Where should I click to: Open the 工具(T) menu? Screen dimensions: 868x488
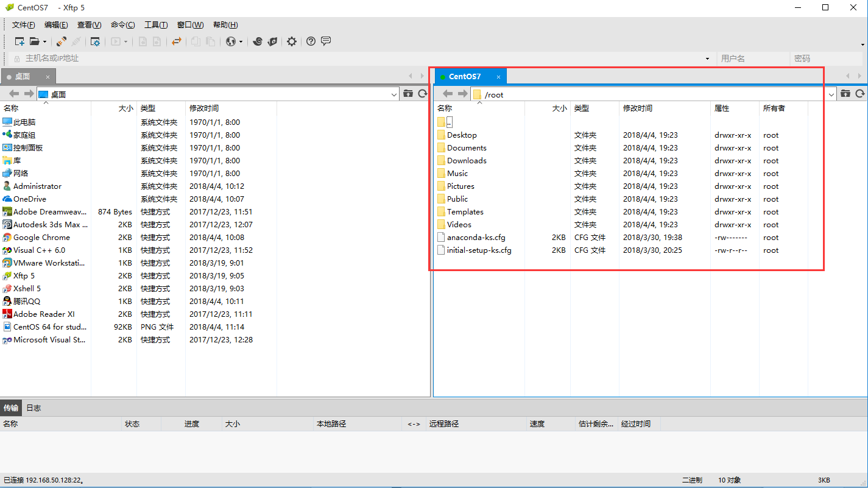click(155, 25)
